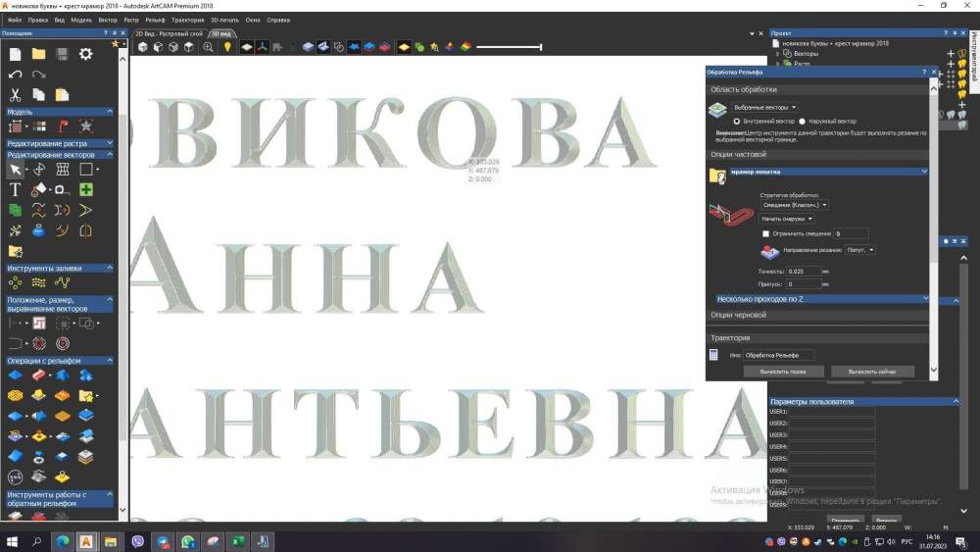Viewport: 980px width, 552px height.
Task: Expand the raster editing section
Action: 60,143
